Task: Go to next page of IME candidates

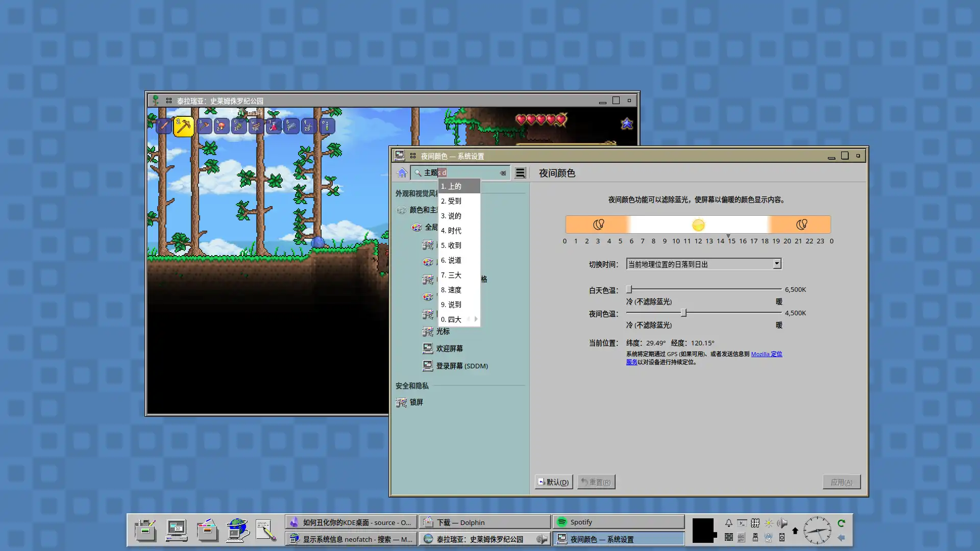Action: pos(476,319)
